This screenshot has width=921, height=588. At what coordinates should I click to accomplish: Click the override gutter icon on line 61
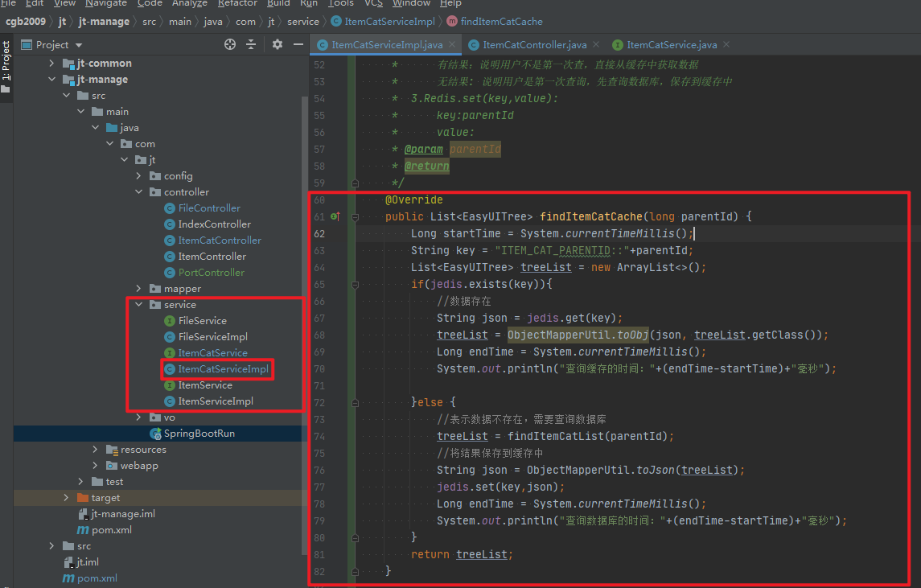pyautogui.click(x=335, y=216)
